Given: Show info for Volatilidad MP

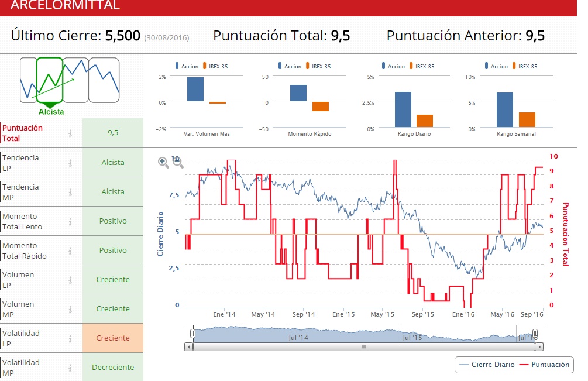Looking at the screenshot, I should click(x=70, y=368).
